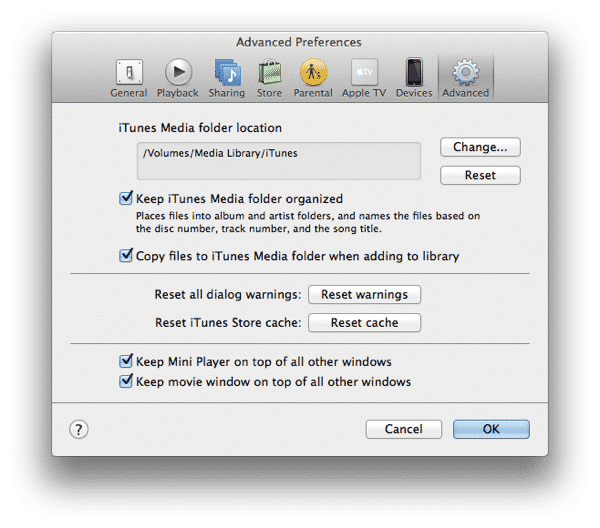Disable Keep Mini Player on top
The image size is (600, 528).
pyautogui.click(x=126, y=362)
